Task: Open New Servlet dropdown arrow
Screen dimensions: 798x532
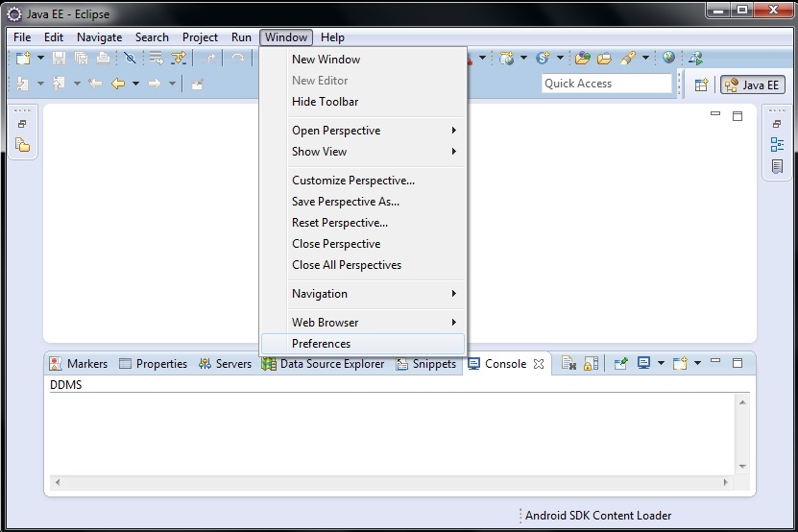Action: [x=561, y=58]
